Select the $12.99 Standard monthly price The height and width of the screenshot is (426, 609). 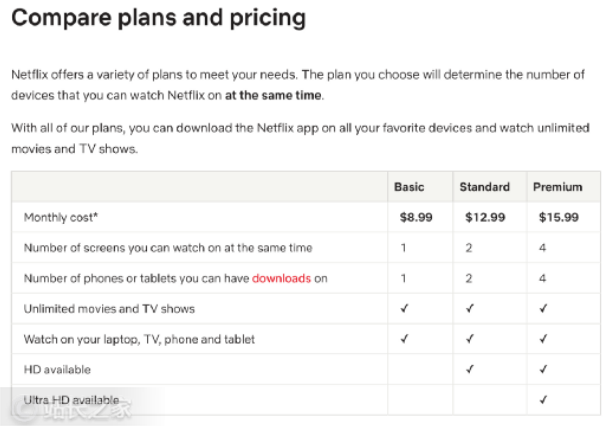(x=485, y=217)
